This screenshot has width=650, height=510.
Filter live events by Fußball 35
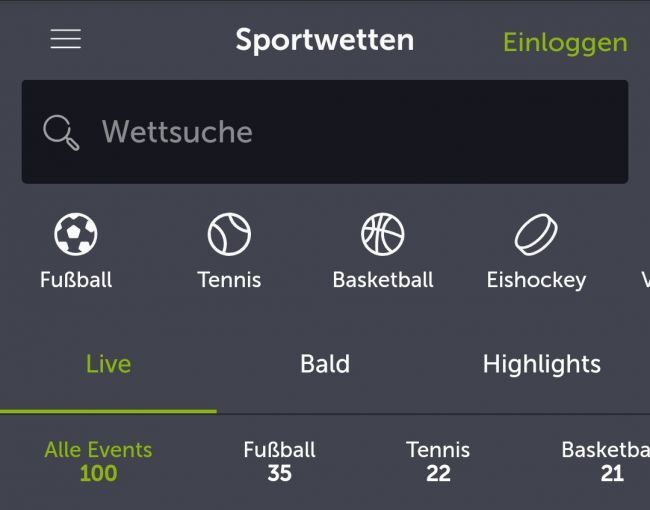(279, 461)
